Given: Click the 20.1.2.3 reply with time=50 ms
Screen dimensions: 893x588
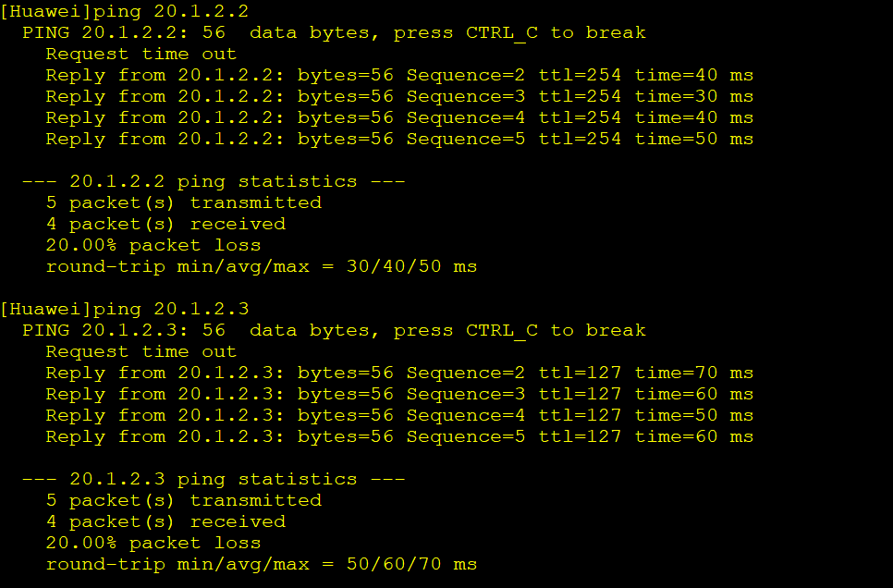Looking at the screenshot, I should pyautogui.click(x=399, y=415).
